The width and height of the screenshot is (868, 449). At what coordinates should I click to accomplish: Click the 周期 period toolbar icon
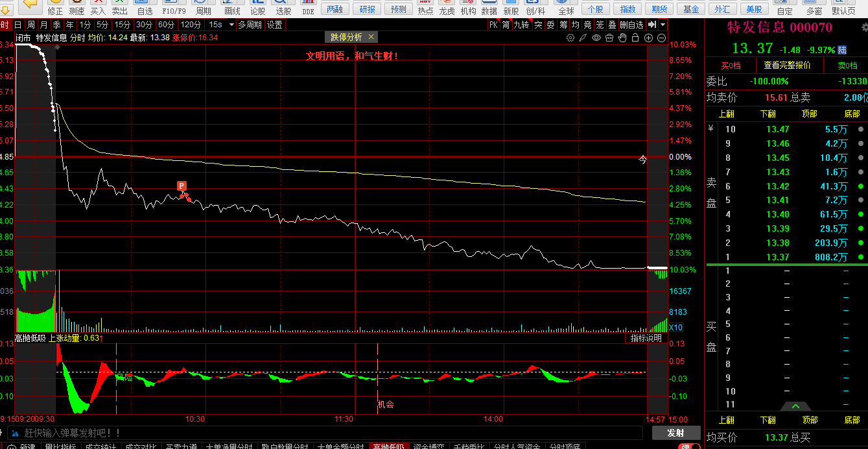(203, 8)
